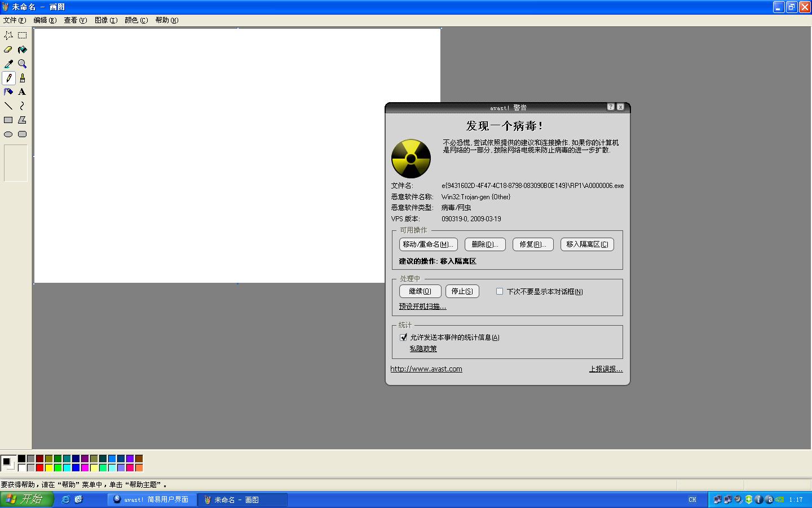Choose the Brush tool in Paint
Viewport: 812px width, 508px height.
23,78
